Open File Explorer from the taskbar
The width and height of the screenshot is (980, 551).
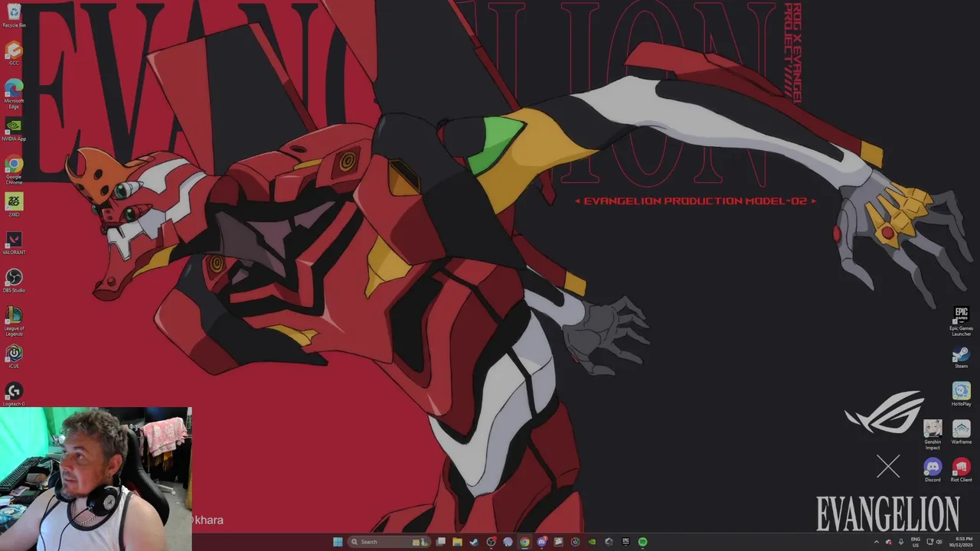point(457,542)
